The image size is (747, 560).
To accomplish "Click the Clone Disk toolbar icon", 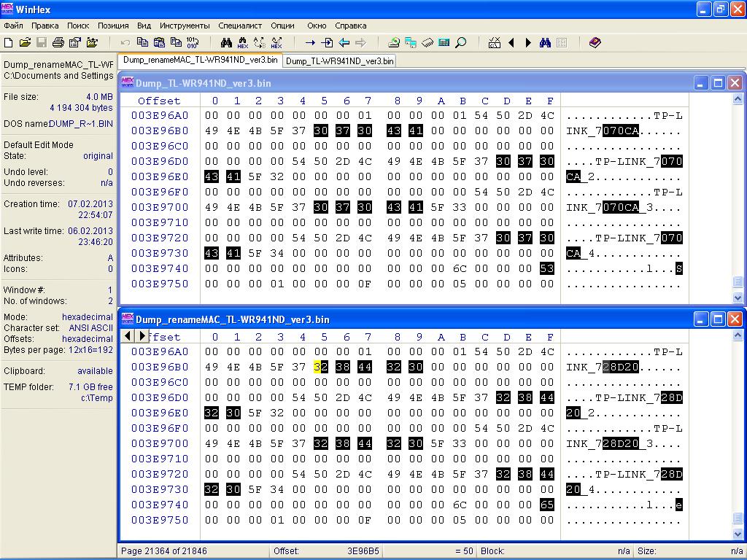I will tap(411, 43).
